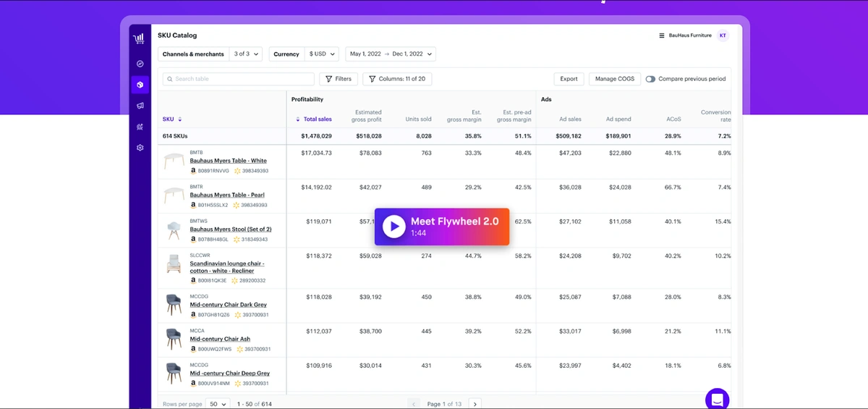868x409 pixels.
Task: Open the megaphone advertising section in sidebar
Action: [x=140, y=106]
